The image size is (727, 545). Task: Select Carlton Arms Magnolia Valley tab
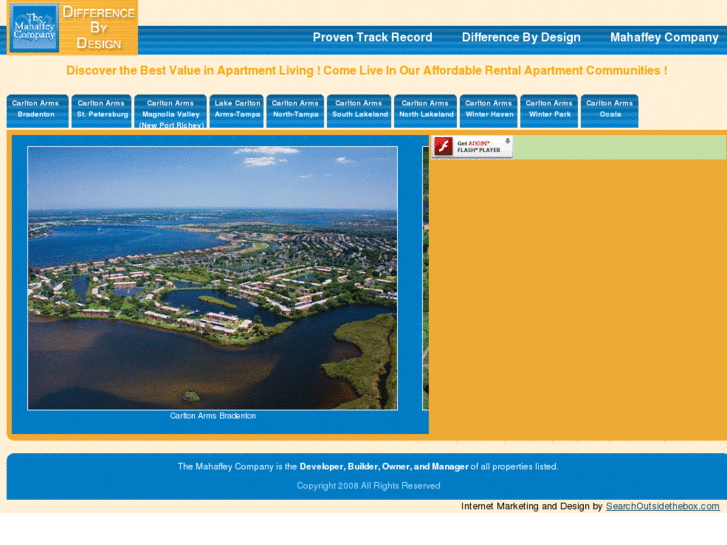pos(171,111)
